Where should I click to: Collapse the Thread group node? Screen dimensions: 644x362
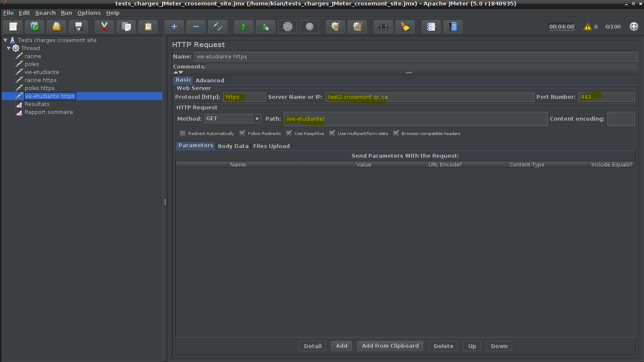click(9, 48)
